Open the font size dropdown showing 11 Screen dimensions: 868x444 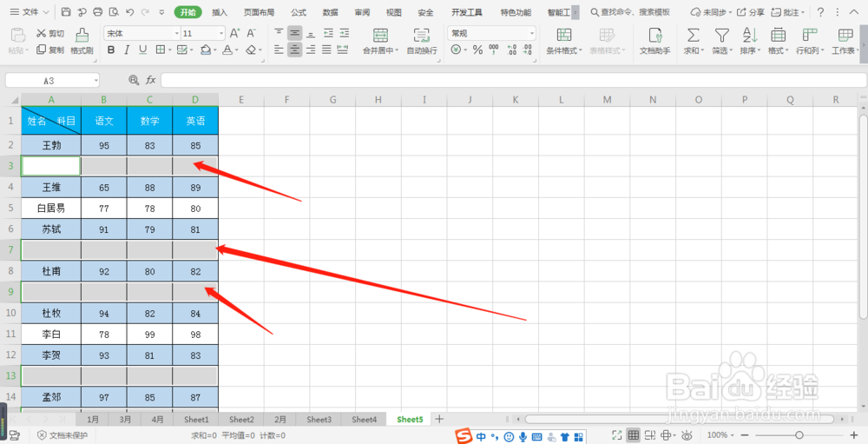[x=221, y=33]
